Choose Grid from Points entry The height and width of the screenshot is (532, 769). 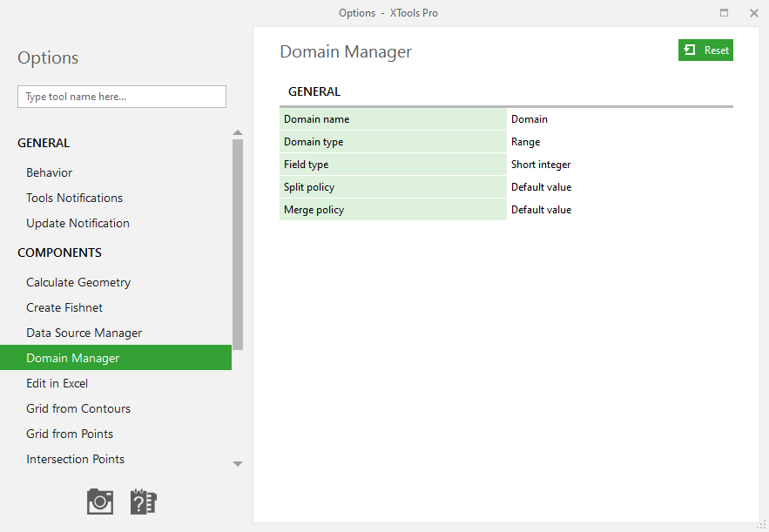(70, 434)
